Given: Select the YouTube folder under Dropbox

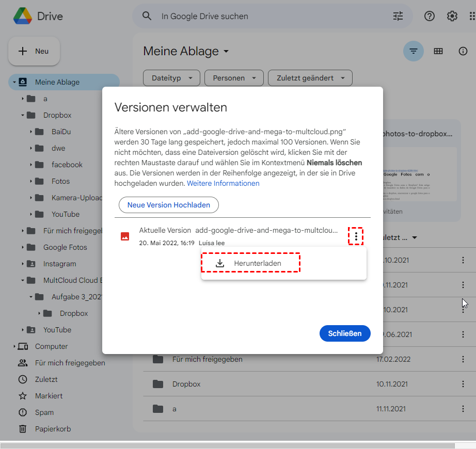Looking at the screenshot, I should pyautogui.click(x=65, y=214).
